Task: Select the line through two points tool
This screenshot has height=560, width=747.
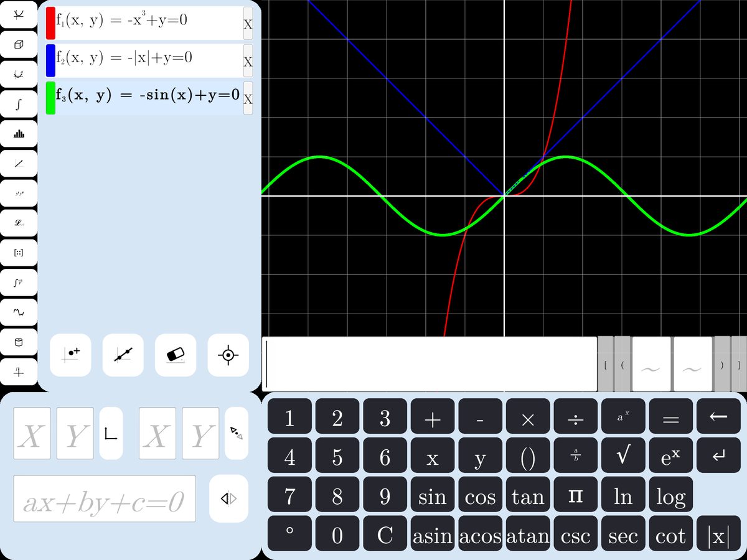Action: click(x=123, y=355)
